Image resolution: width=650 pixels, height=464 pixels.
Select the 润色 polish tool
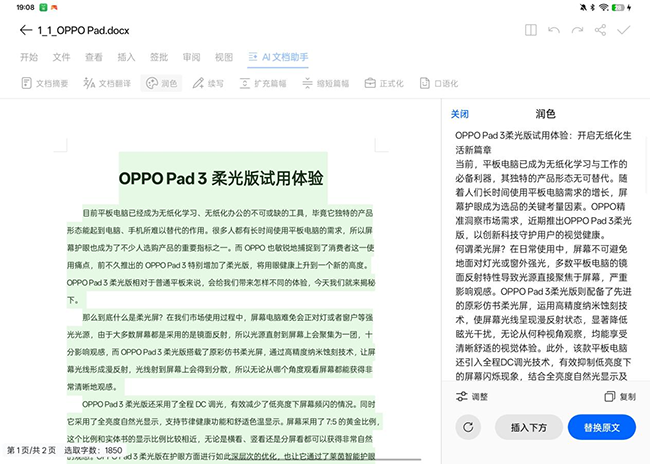tap(161, 83)
